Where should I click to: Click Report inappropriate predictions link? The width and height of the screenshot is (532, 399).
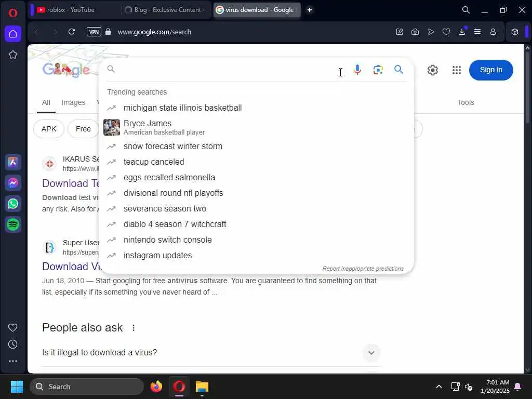(363, 269)
